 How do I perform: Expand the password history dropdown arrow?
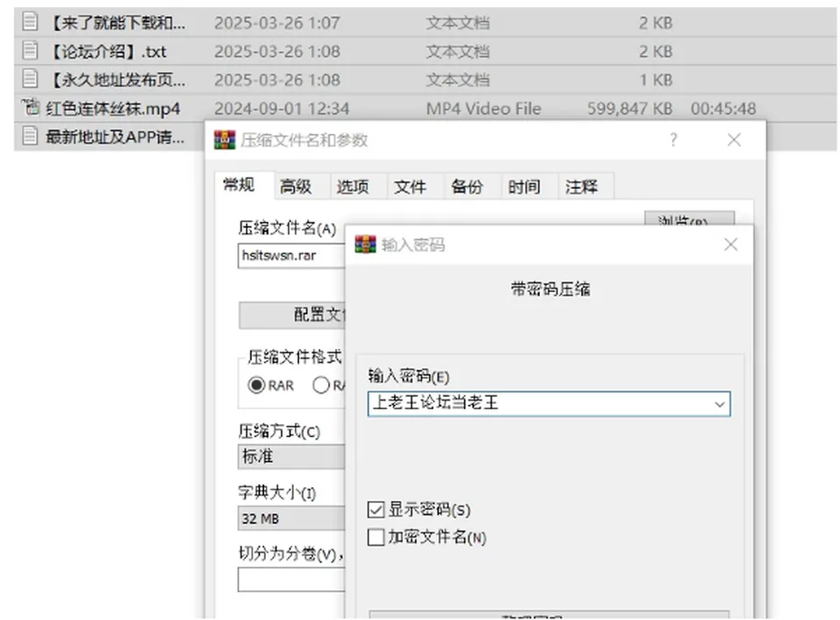pos(719,404)
